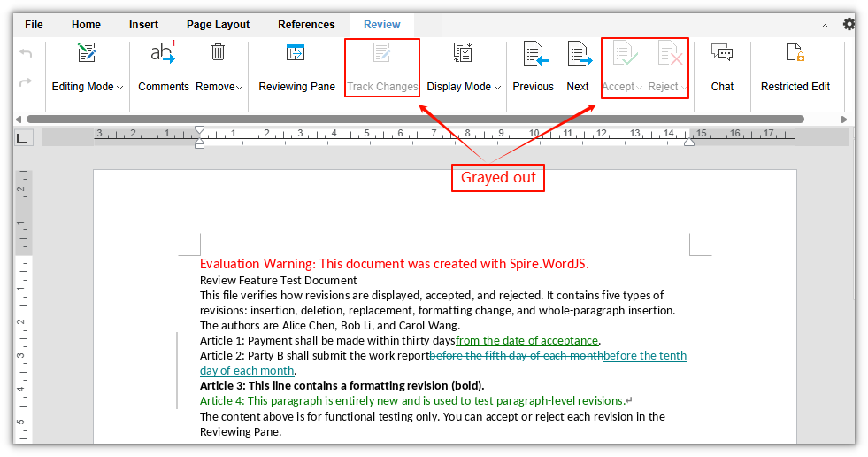Click the green Article 4 paragraph

(416, 400)
